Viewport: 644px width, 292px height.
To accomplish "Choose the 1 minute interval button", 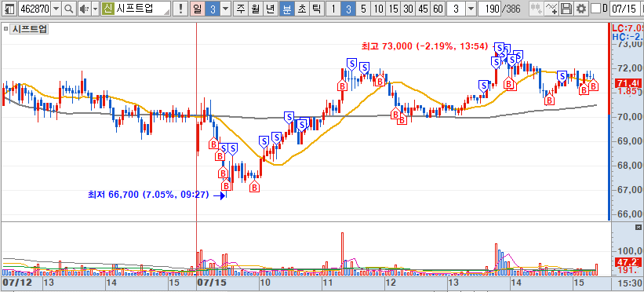I will 333,8.
